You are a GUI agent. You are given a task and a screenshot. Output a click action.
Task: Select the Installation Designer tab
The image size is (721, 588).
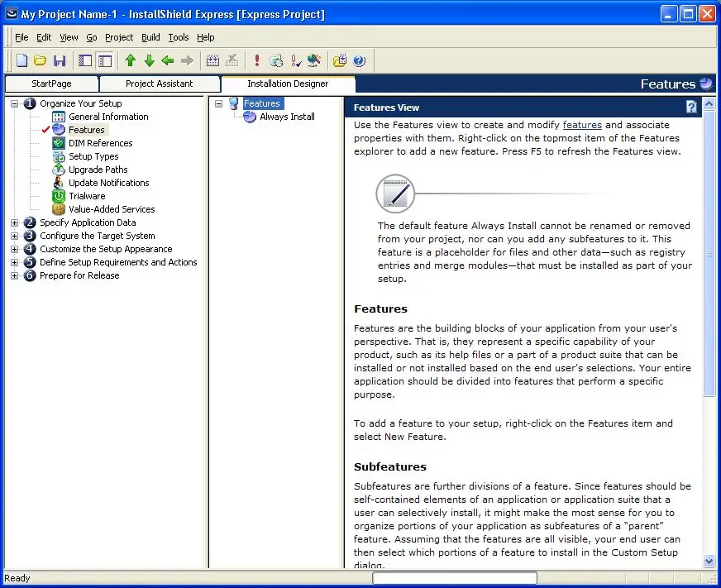(288, 84)
